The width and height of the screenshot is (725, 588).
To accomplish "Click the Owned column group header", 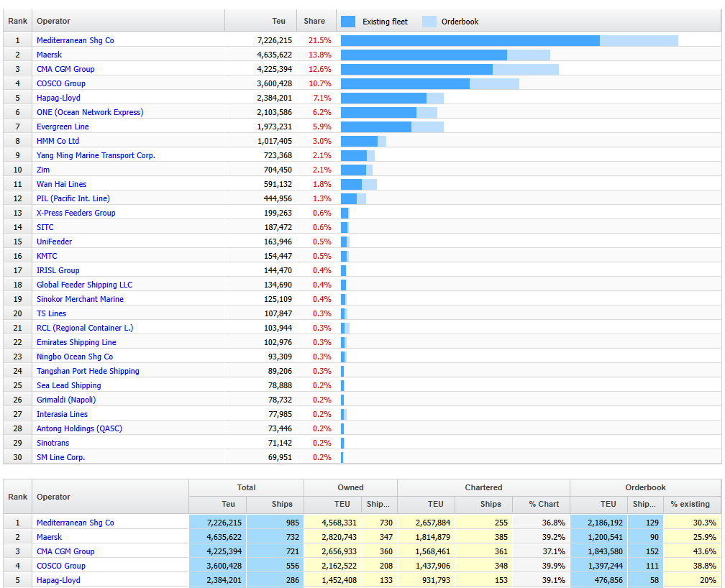I will point(350,487).
